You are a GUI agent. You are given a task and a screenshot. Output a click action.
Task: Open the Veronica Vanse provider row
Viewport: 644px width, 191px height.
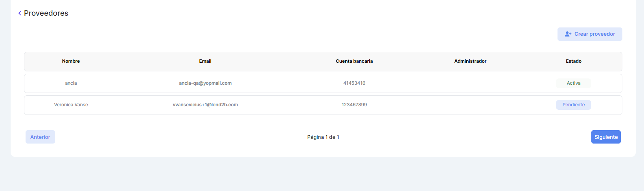pos(71,105)
